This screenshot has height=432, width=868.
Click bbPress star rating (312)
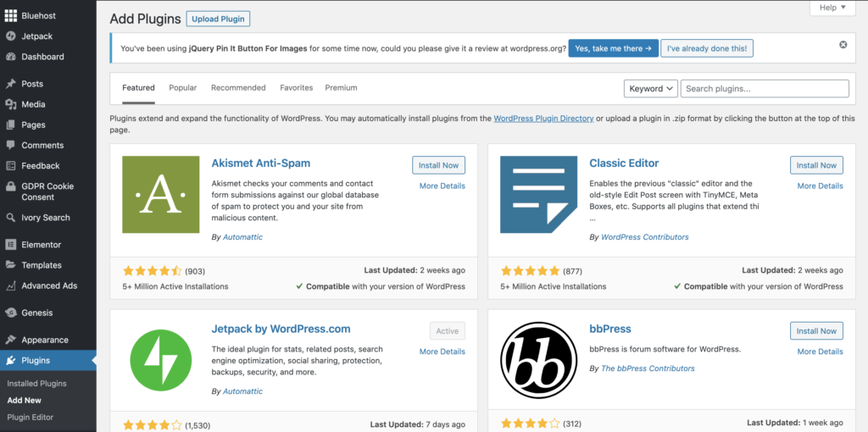(531, 424)
